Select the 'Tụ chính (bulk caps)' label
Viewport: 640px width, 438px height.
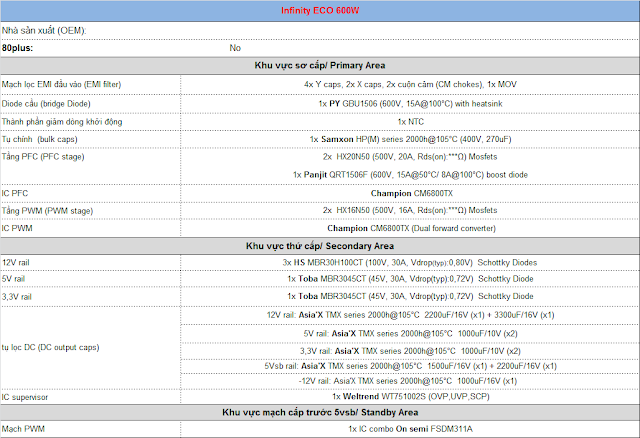[x=40, y=139]
